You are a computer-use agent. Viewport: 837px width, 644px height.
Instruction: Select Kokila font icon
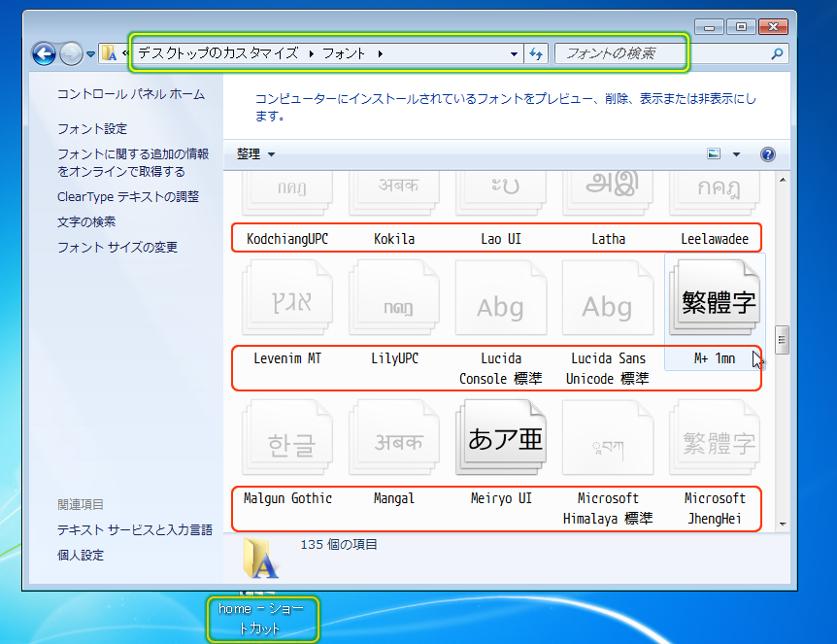point(394,193)
